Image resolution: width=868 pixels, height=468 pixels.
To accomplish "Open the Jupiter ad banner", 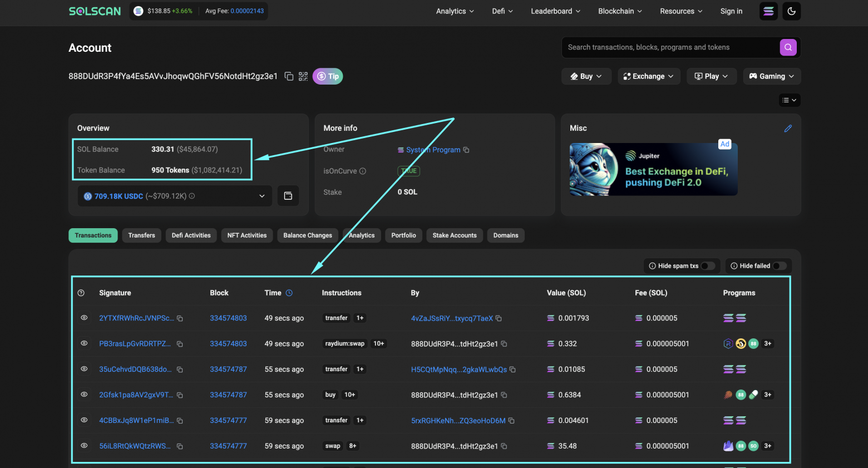I will (x=653, y=169).
